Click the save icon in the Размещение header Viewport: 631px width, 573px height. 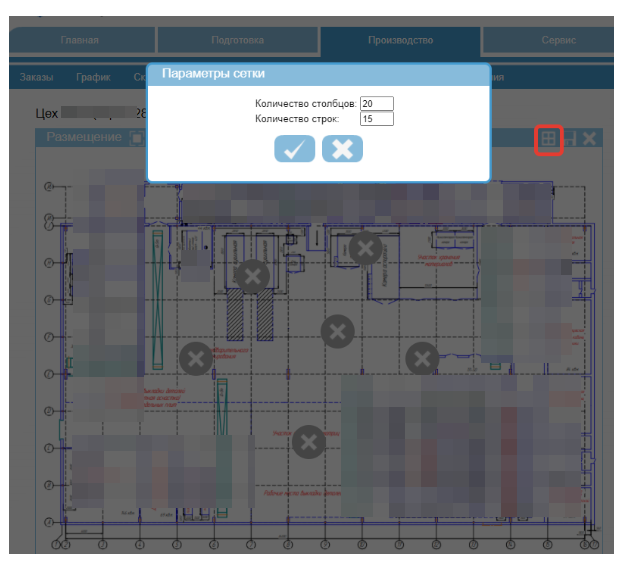point(570,139)
